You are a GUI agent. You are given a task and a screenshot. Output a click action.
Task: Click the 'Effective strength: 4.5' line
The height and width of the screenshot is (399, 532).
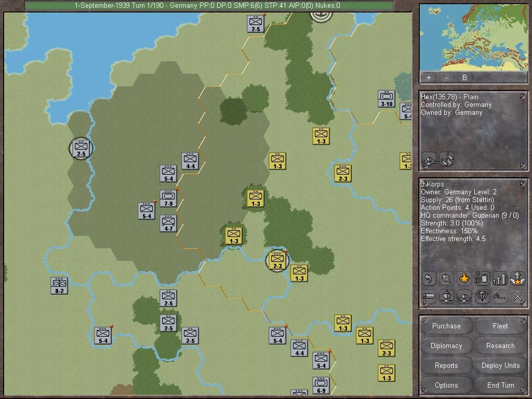pos(453,239)
